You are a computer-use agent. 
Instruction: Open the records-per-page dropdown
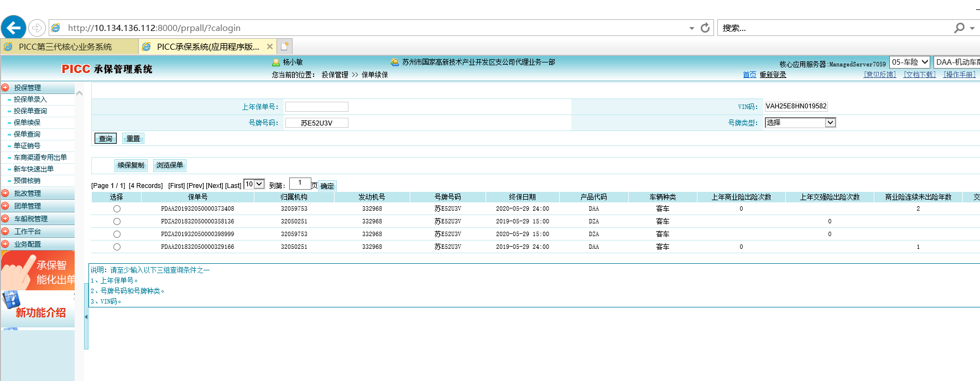pyautogui.click(x=259, y=184)
